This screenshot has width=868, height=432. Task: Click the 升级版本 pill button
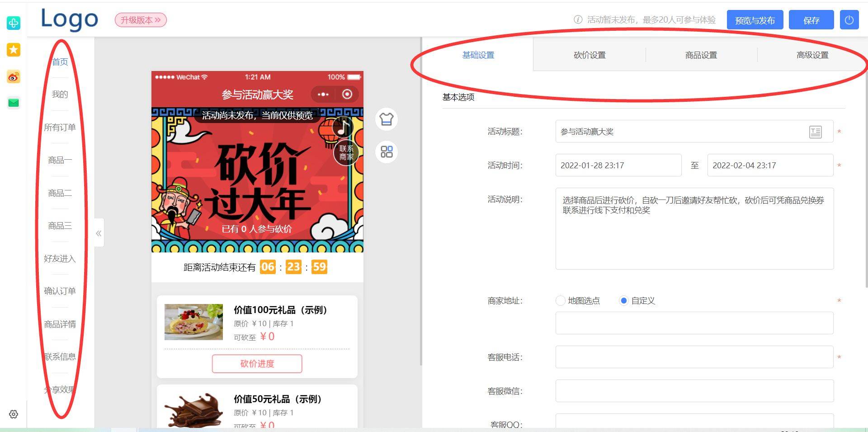coord(141,20)
